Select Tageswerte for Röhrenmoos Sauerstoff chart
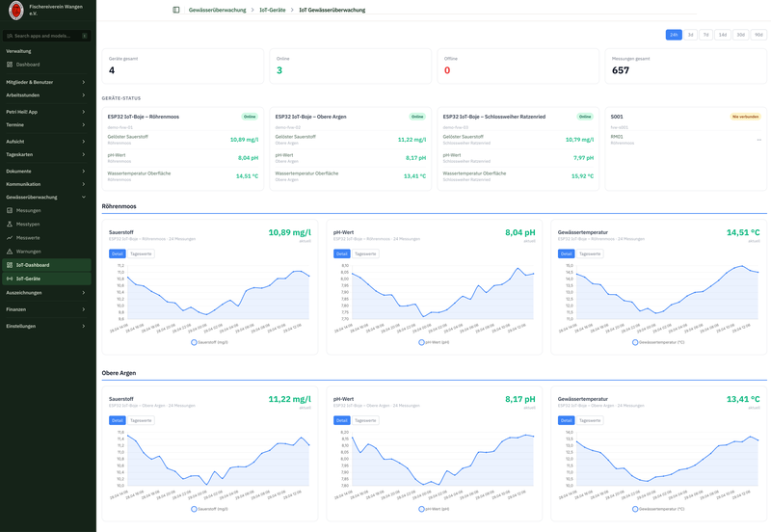771x532 pixels. click(x=142, y=253)
